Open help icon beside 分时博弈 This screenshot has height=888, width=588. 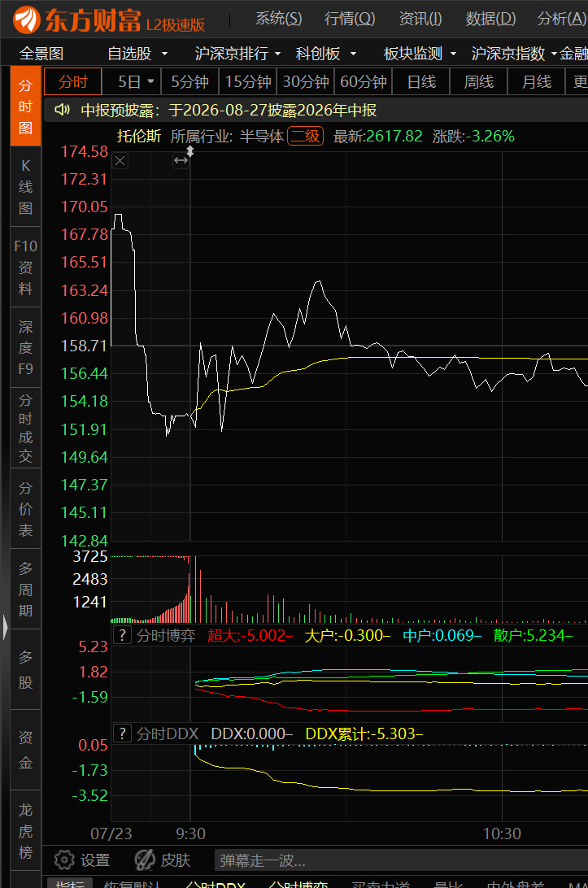pyautogui.click(x=122, y=635)
